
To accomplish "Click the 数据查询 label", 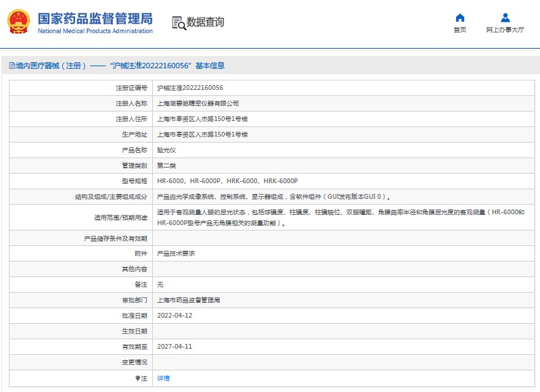I will coord(205,22).
